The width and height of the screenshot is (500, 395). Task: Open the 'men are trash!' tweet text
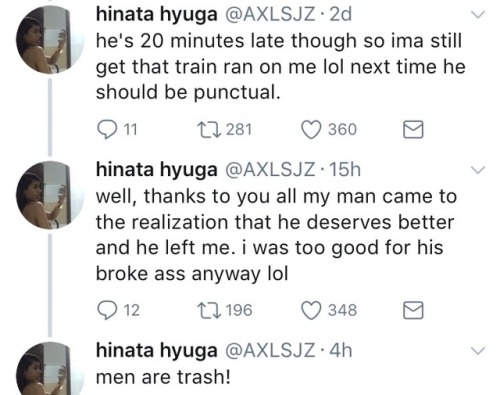click(x=163, y=377)
